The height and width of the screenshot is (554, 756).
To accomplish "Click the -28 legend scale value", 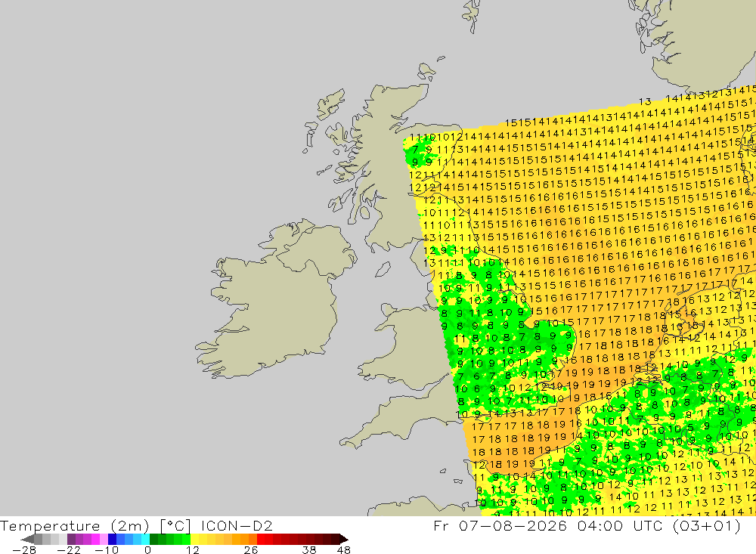I will coord(24,549).
